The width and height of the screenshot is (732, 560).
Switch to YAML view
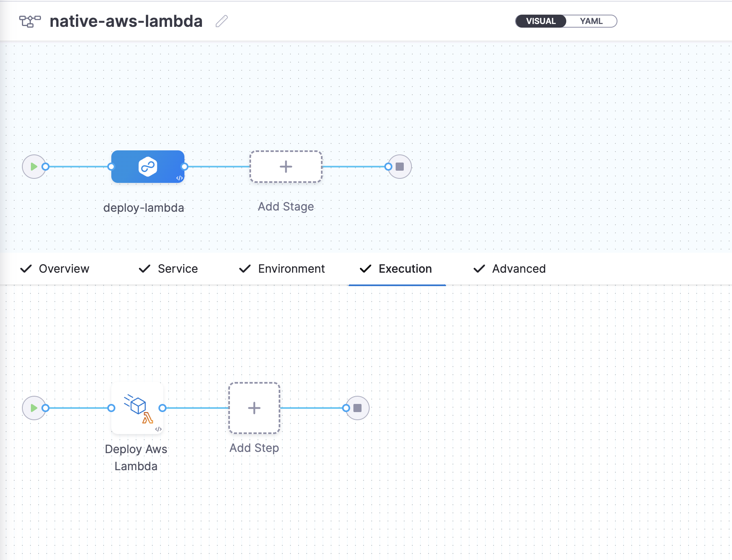[x=591, y=21]
